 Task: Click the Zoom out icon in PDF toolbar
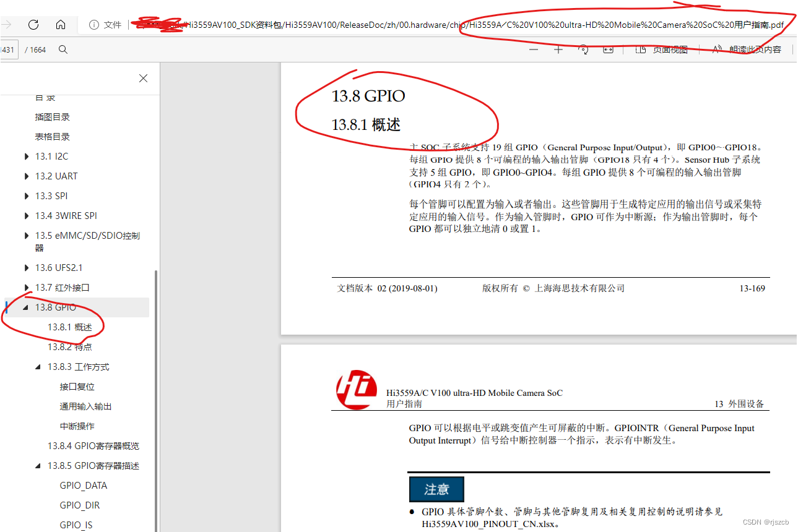pos(533,49)
